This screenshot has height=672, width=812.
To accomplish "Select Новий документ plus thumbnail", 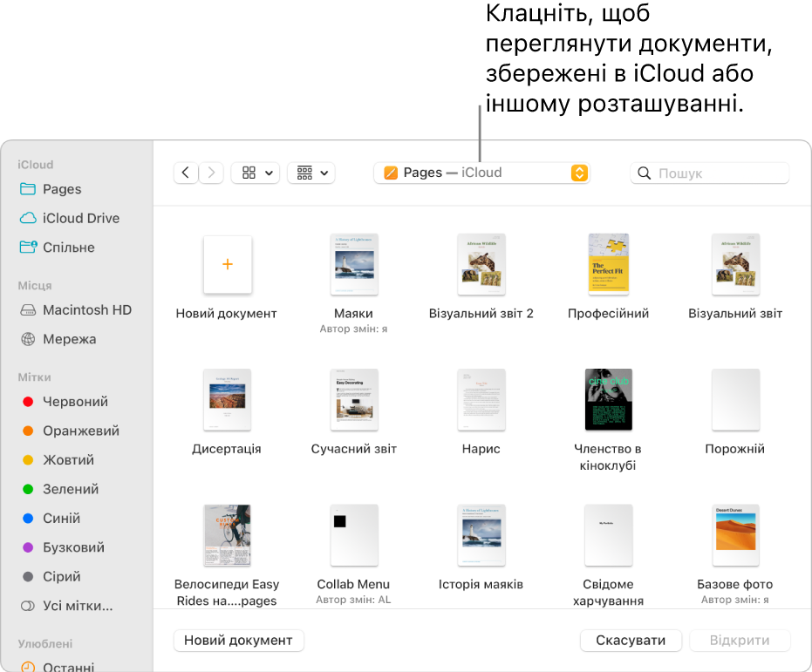I will (x=228, y=264).
